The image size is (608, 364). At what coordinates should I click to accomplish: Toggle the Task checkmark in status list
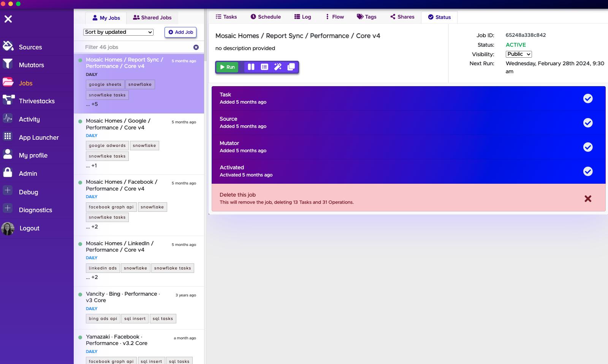coord(587,99)
